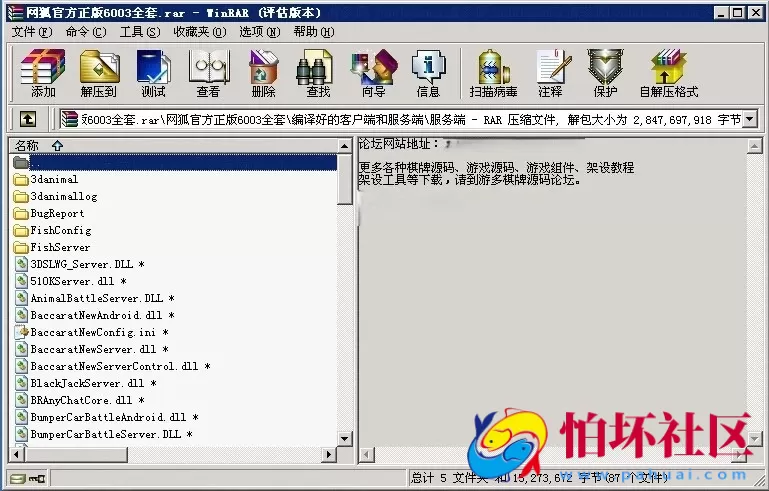Image resolution: width=769 pixels, height=491 pixels.
Task: Click the Extract To (解压到) toolbar icon
Action: 99,73
